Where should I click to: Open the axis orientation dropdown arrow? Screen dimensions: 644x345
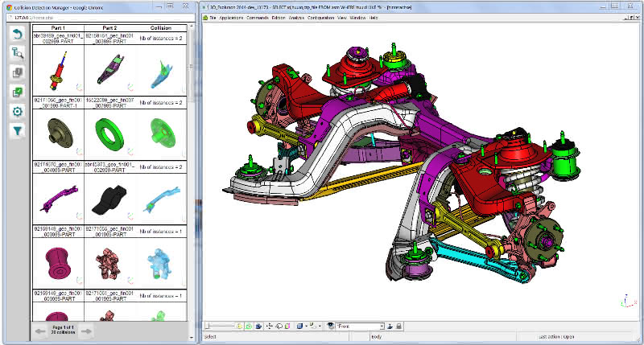click(x=320, y=327)
